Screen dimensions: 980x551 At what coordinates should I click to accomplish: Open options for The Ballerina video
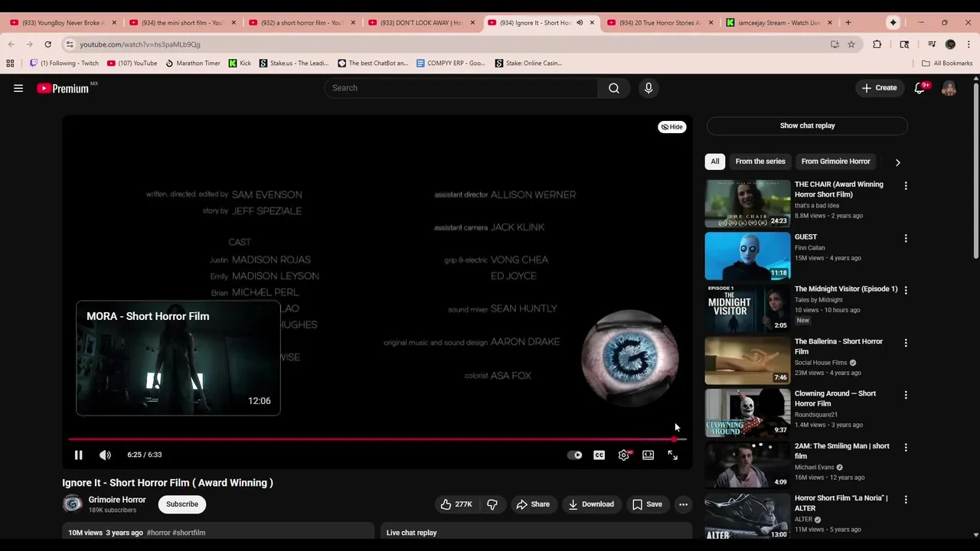[906, 343]
